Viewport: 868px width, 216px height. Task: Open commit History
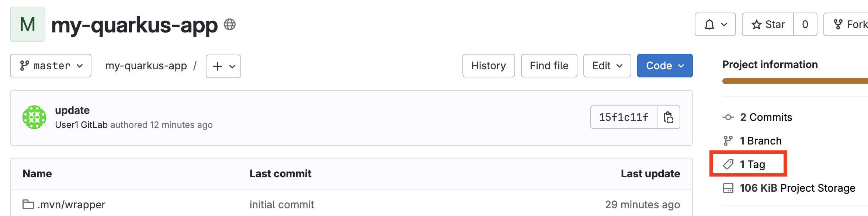coord(489,66)
